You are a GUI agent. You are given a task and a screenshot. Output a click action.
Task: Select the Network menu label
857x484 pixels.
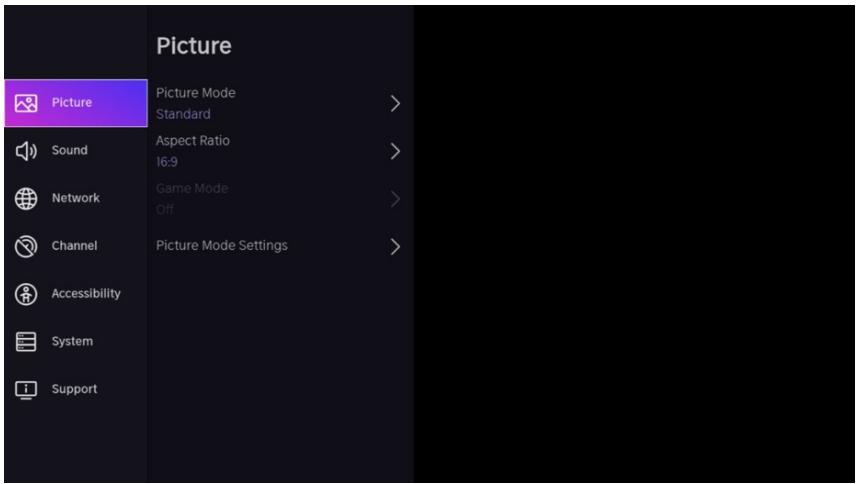point(75,198)
